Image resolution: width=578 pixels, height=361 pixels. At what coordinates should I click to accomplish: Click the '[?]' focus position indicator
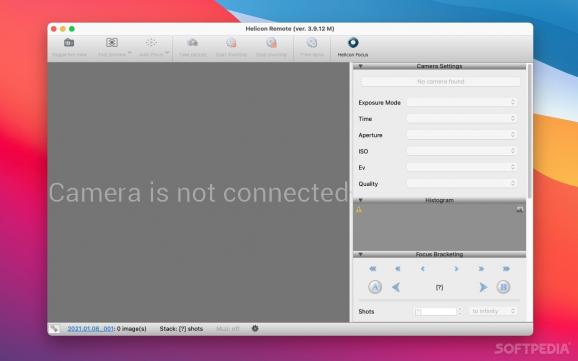[439, 287]
